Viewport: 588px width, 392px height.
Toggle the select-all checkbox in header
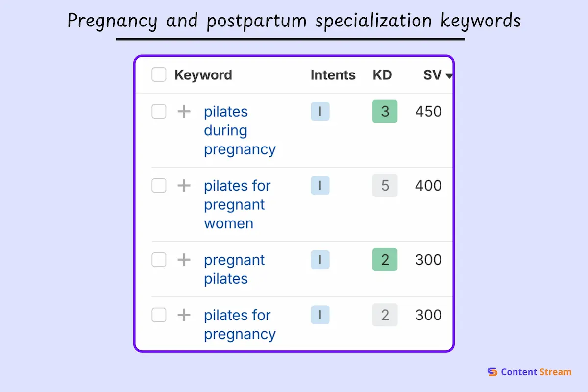(159, 75)
